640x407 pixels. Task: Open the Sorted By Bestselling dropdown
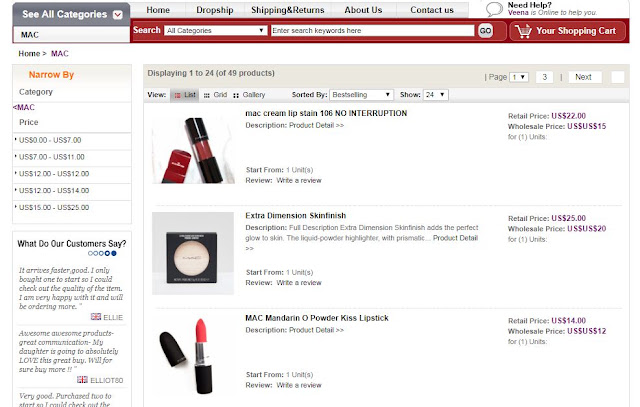click(x=361, y=95)
